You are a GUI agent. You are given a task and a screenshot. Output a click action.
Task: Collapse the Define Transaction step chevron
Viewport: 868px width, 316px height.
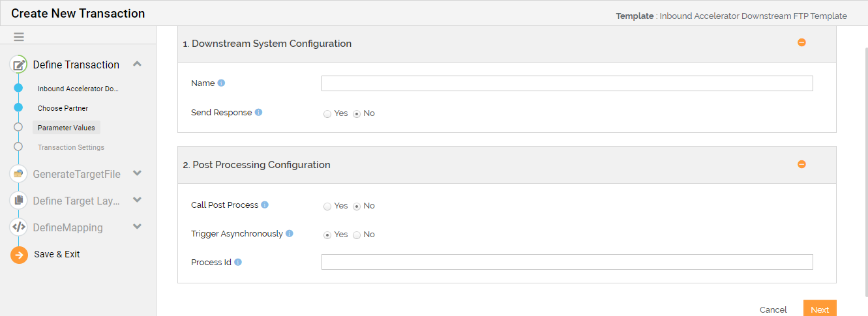point(137,64)
